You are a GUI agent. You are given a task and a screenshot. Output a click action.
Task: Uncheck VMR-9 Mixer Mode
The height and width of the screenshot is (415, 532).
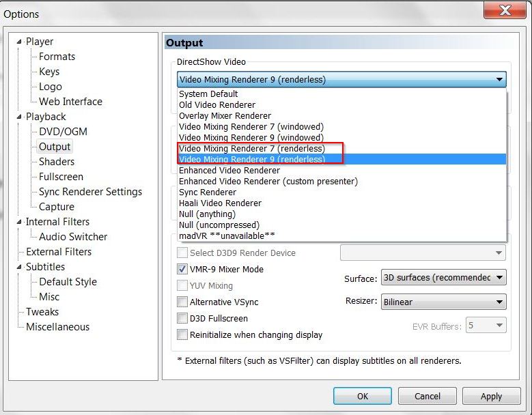(x=182, y=269)
